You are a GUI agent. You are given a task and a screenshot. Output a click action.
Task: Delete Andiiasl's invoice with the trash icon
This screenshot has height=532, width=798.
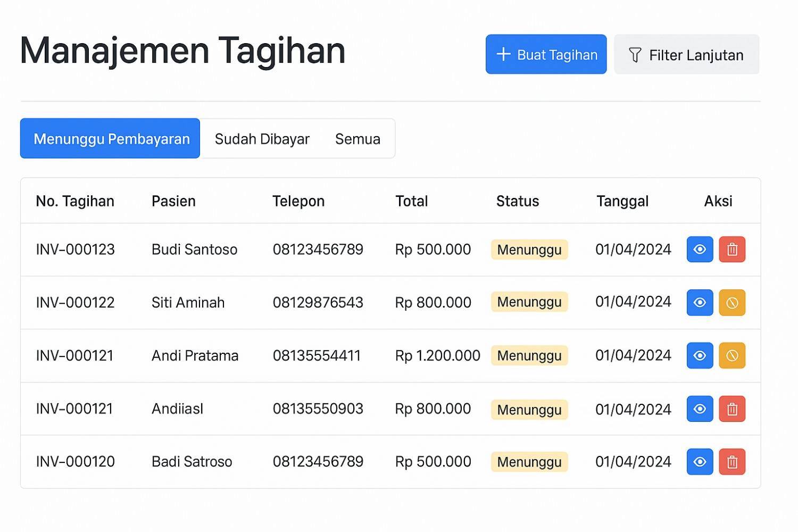(x=732, y=409)
